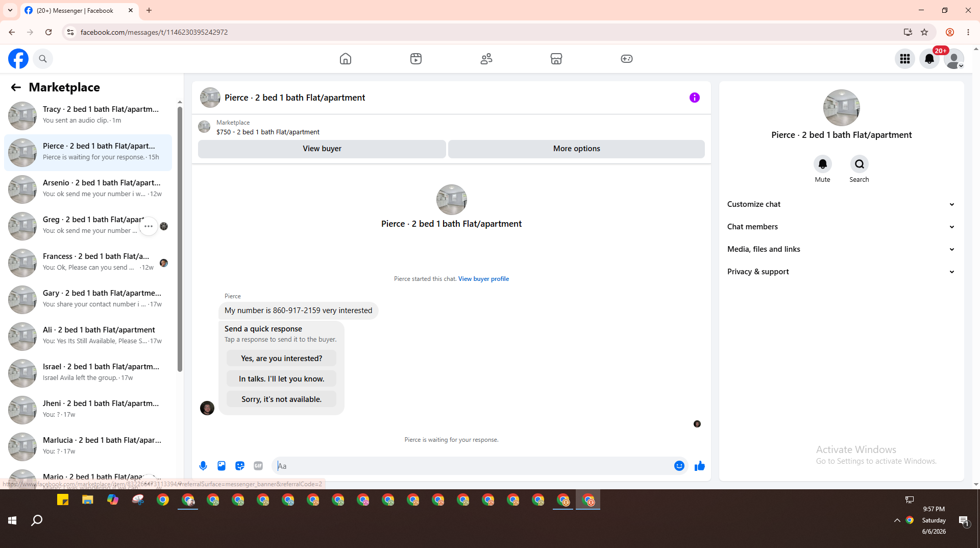Open the GIF picker
The image size is (980, 548).
tap(258, 466)
